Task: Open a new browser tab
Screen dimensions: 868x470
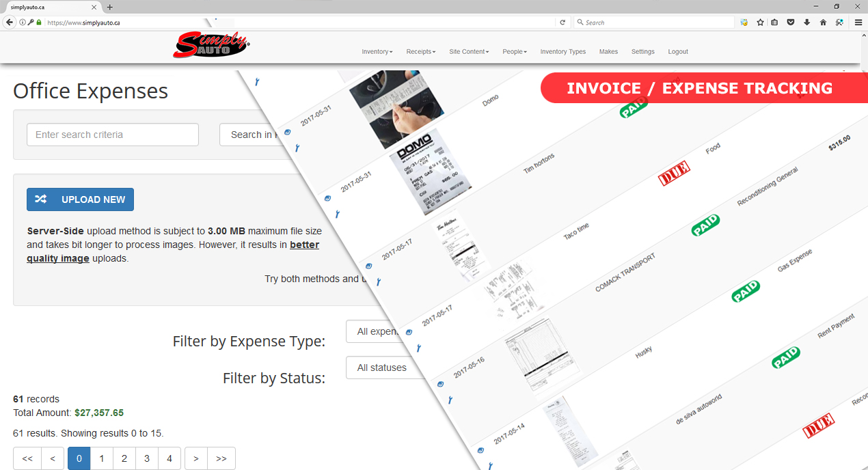Action: pos(110,7)
